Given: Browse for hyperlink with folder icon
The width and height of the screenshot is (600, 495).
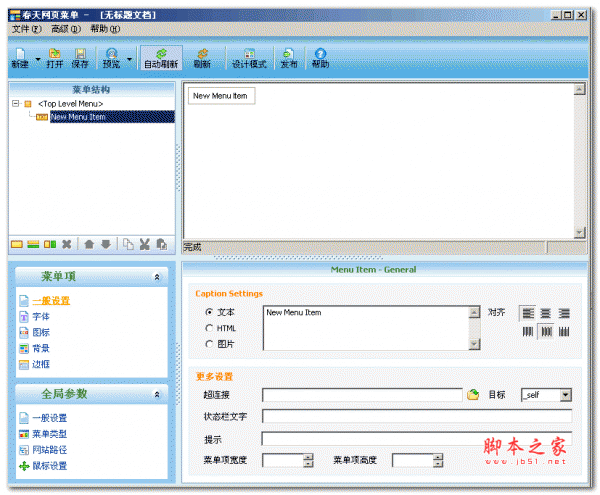Looking at the screenshot, I should tap(474, 395).
